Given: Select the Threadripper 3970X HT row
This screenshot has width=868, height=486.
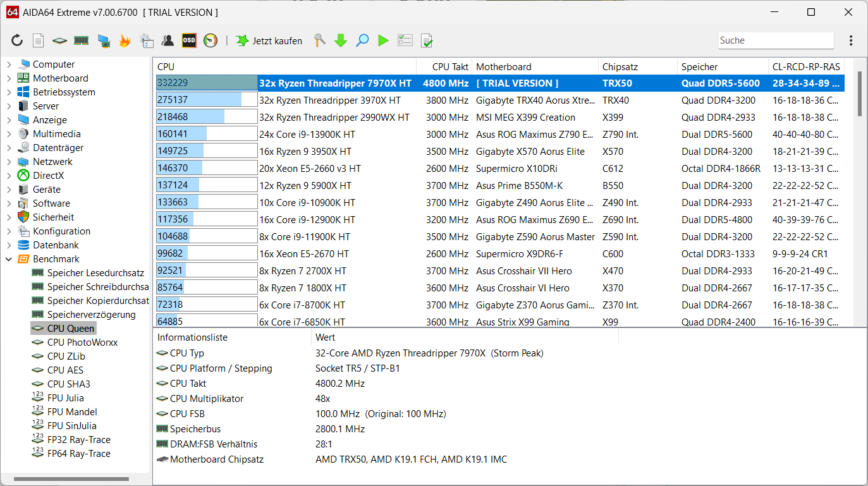Looking at the screenshot, I should (499, 100).
